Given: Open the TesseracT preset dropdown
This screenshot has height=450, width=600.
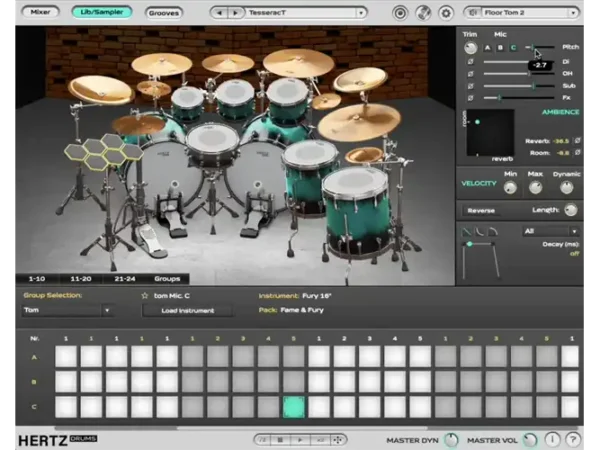Looking at the screenshot, I should [360, 13].
